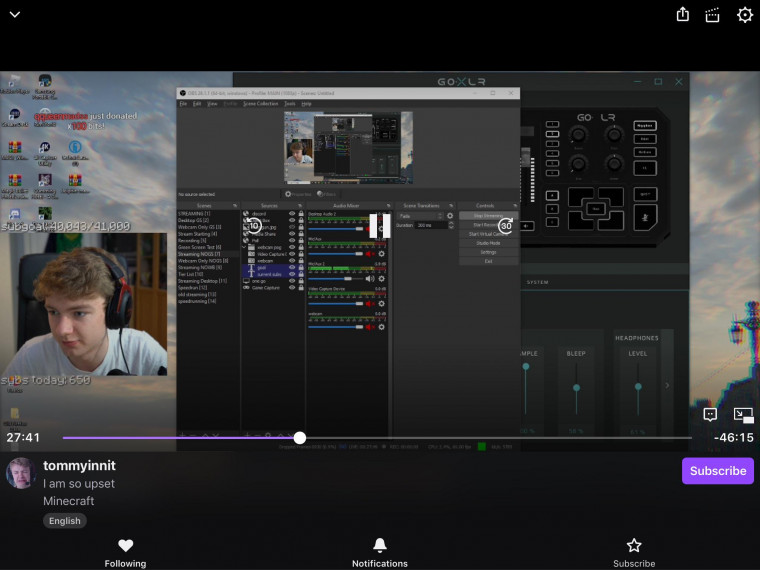760x570 pixels.
Task: Open Mic/Aux 2 audio settings gear
Action: tap(381, 279)
